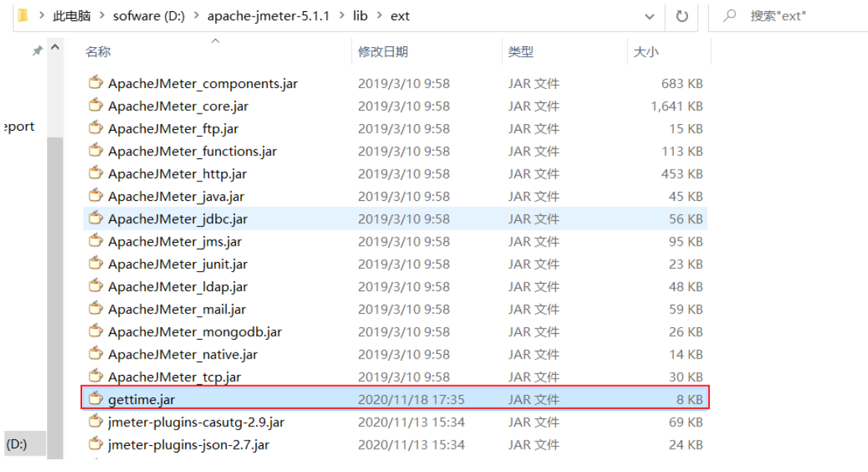
Task: Click the ext folder in the breadcrumb
Action: pyautogui.click(x=400, y=16)
